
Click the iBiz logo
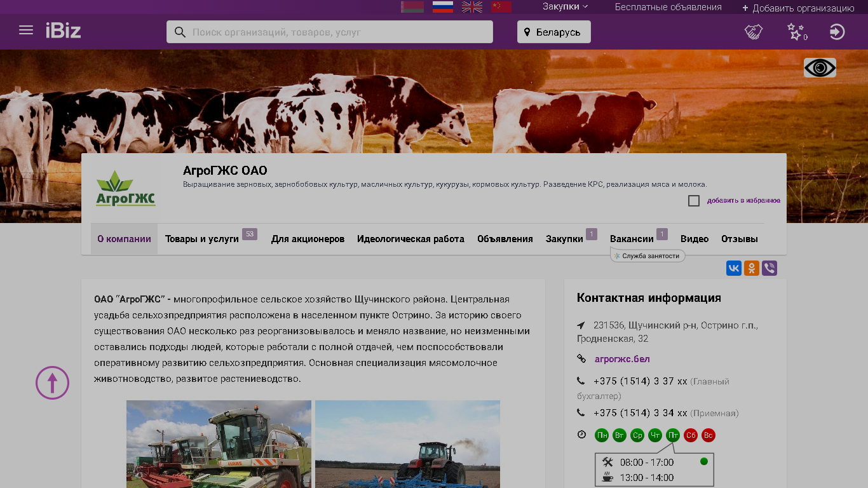click(63, 30)
